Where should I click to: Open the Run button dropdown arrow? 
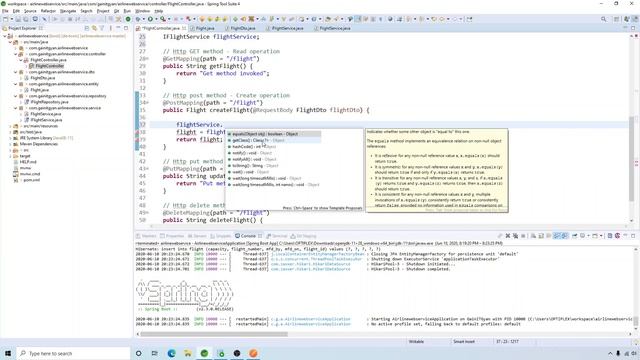tap(156, 19)
